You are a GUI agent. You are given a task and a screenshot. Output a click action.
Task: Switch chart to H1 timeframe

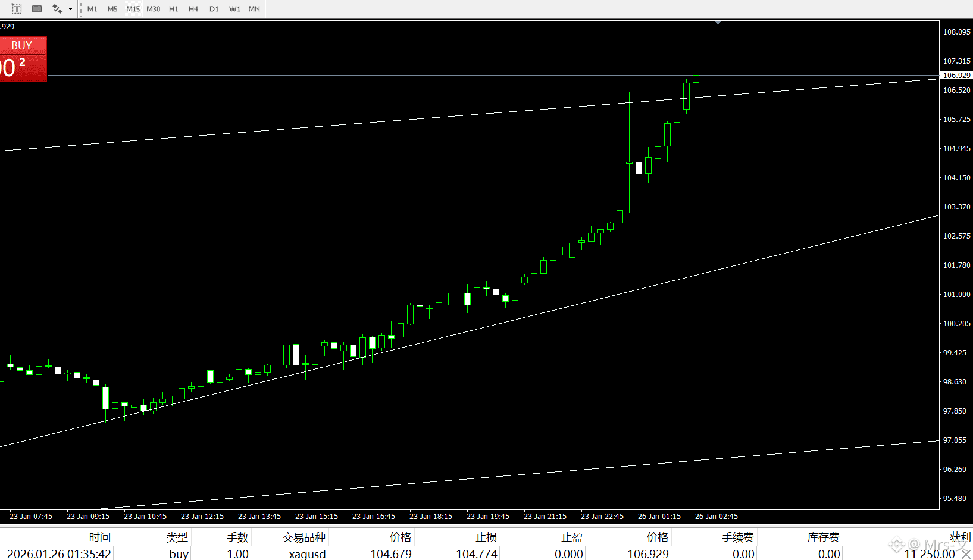coord(173,8)
